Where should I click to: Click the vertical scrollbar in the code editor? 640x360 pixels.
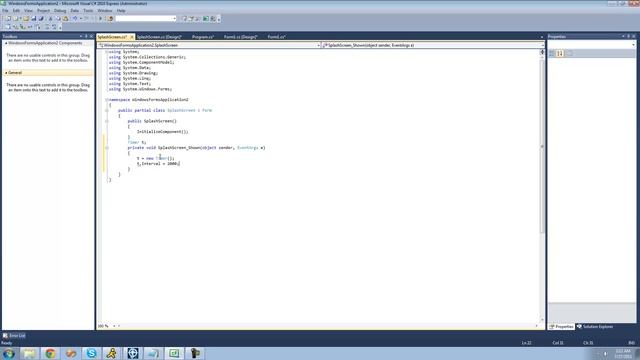point(542,146)
